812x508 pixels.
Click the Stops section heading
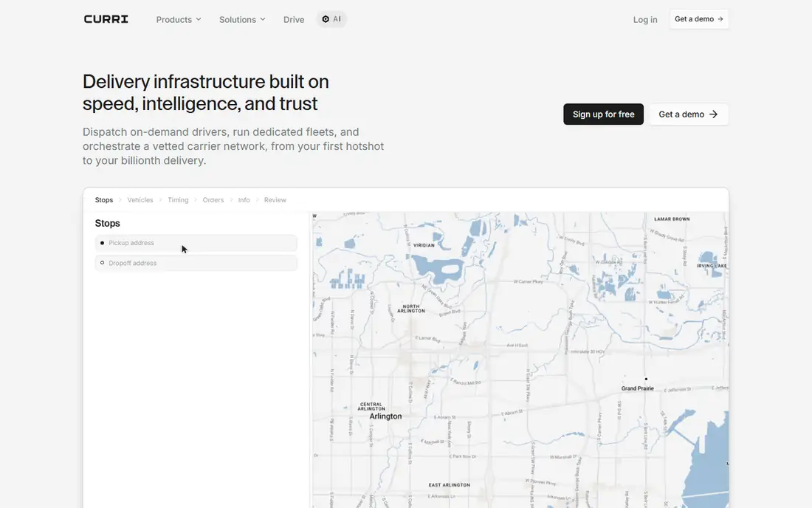(107, 223)
